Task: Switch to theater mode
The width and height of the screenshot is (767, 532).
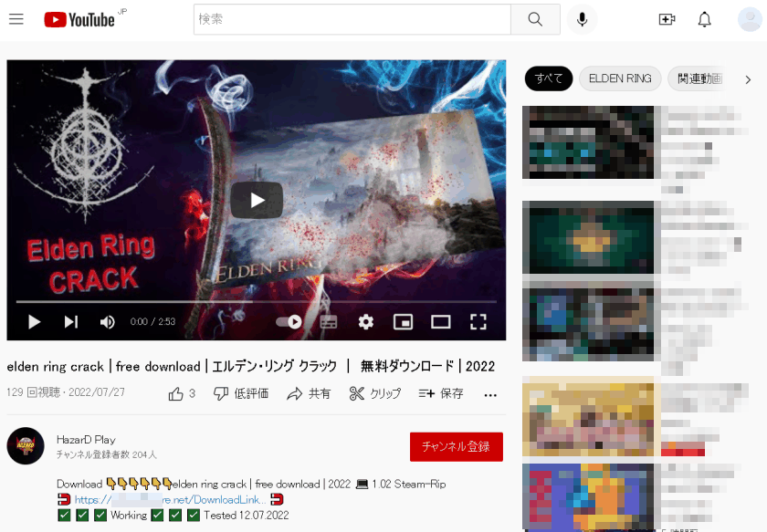Action: [441, 322]
